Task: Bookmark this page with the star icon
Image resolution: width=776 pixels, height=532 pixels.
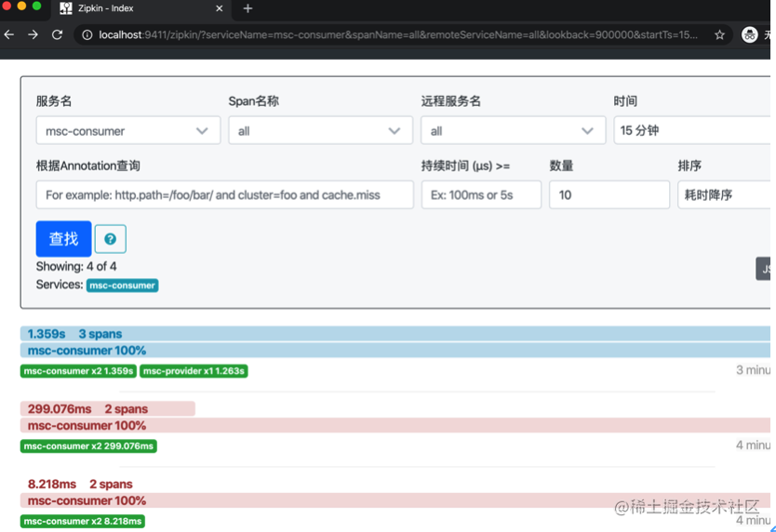Action: click(x=719, y=34)
